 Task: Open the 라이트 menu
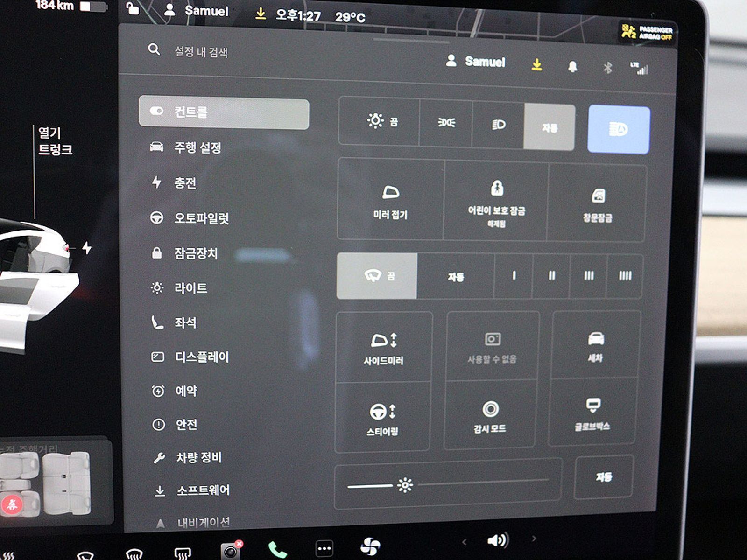(179, 288)
